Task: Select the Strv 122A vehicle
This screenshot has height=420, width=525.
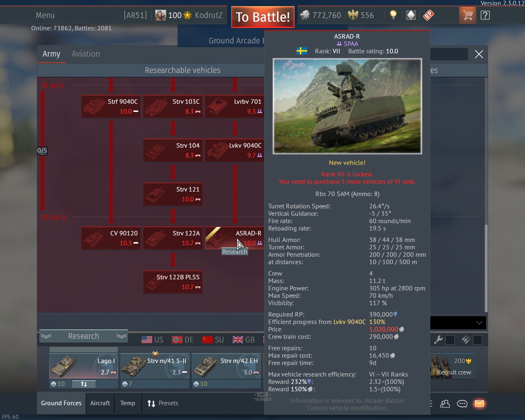Action: (x=173, y=238)
